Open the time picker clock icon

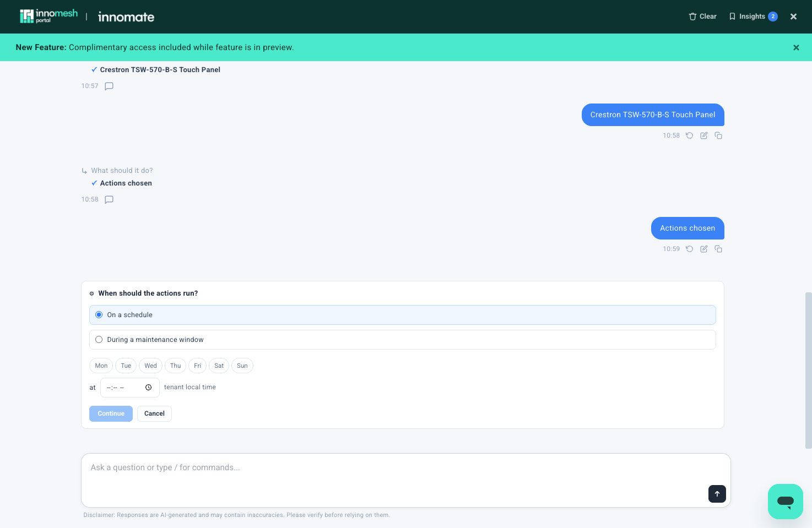tap(149, 388)
